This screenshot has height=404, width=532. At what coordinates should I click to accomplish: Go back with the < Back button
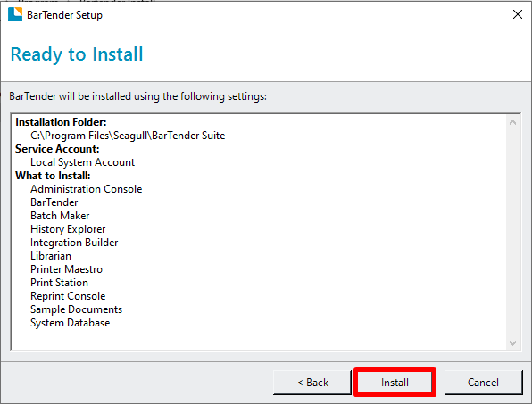click(312, 383)
